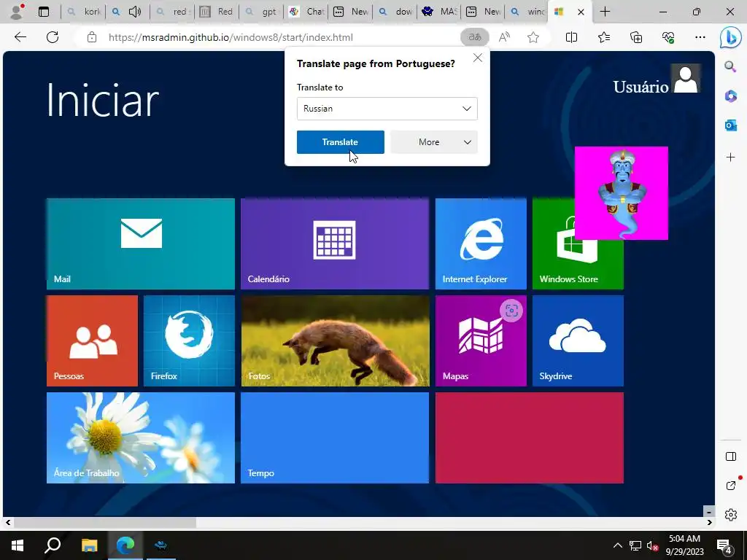Launch the Internet Explorer tile
Image resolution: width=747 pixels, height=560 pixels.
point(481,244)
